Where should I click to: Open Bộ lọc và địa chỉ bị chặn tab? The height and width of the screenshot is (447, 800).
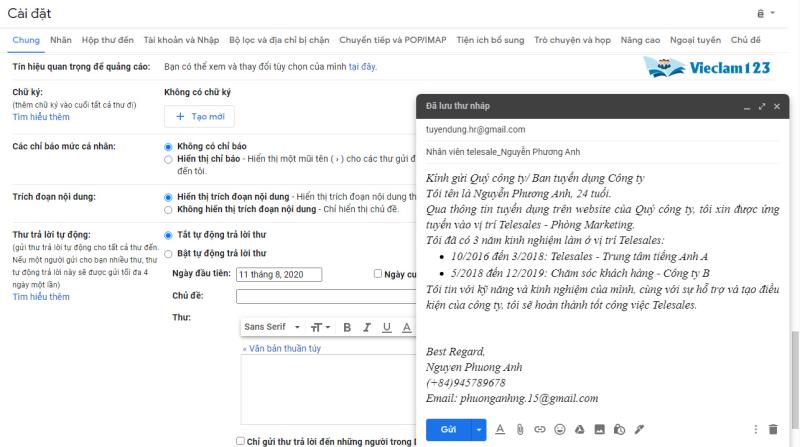(279, 40)
